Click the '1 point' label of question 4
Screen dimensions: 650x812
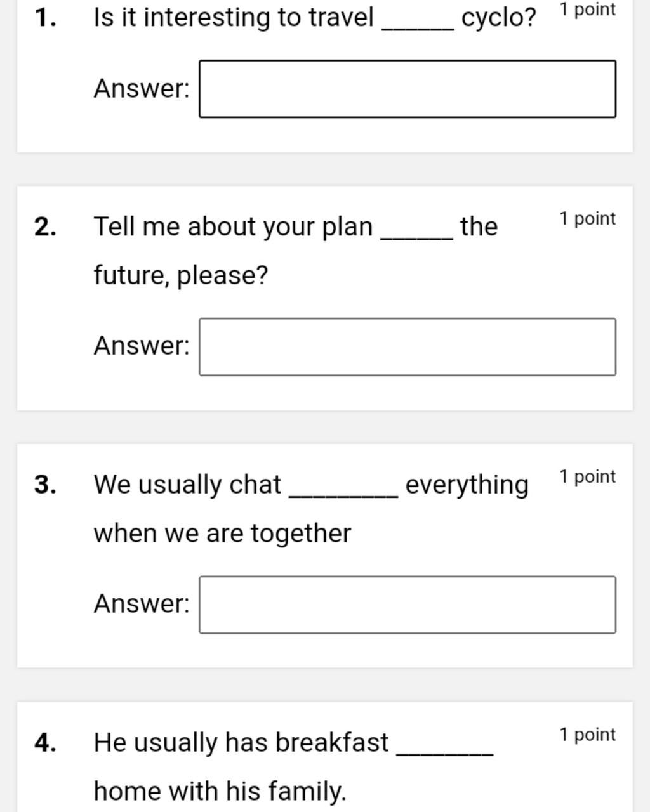click(x=587, y=735)
